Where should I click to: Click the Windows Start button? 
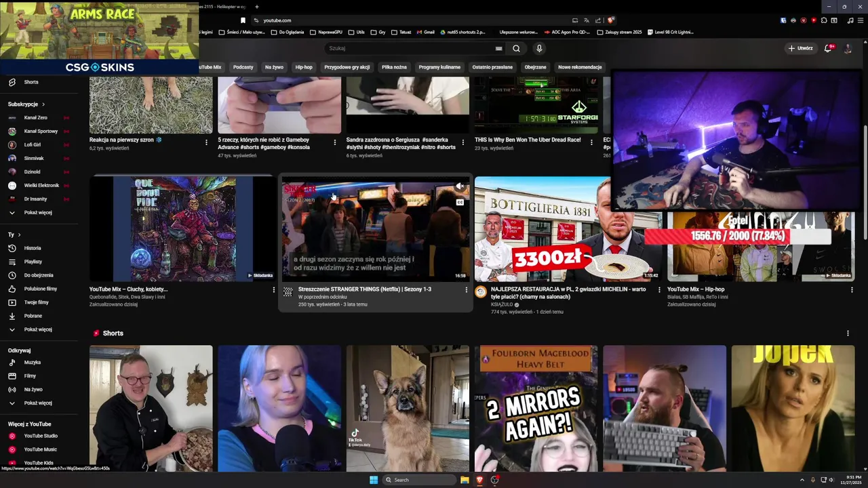click(374, 480)
